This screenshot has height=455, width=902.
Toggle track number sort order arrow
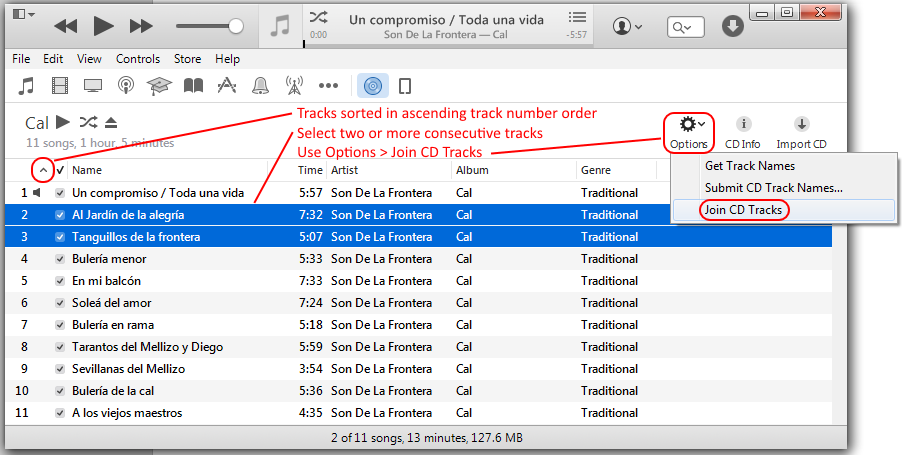coord(43,170)
